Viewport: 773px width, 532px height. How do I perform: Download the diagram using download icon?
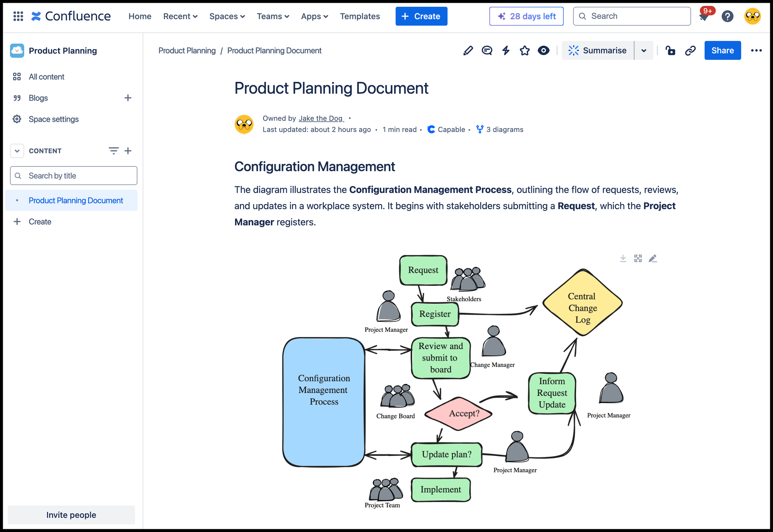[623, 258]
